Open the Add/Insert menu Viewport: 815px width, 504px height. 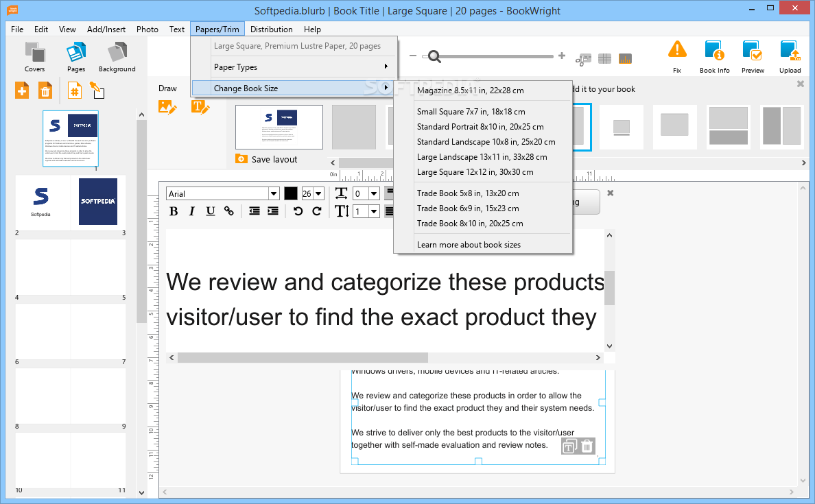106,29
